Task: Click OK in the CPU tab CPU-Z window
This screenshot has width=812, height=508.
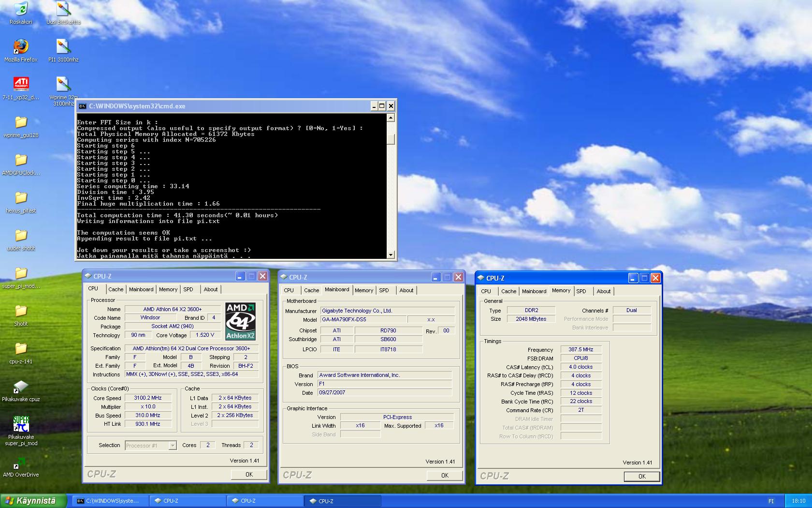Action: 249,475
